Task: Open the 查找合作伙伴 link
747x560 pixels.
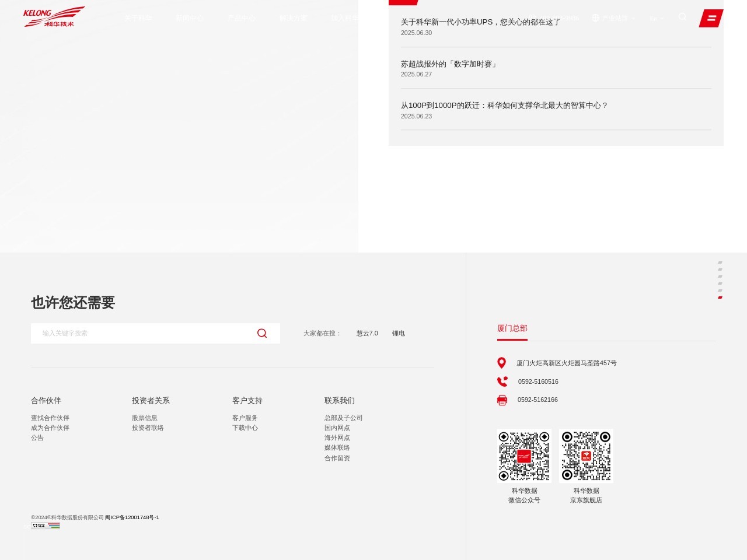Action: coord(50,418)
